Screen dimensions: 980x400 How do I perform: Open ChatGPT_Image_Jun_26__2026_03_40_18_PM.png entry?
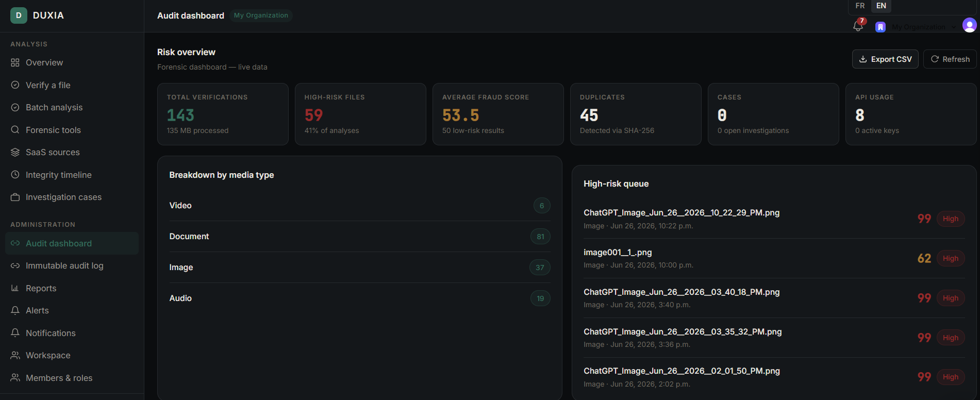click(774, 298)
